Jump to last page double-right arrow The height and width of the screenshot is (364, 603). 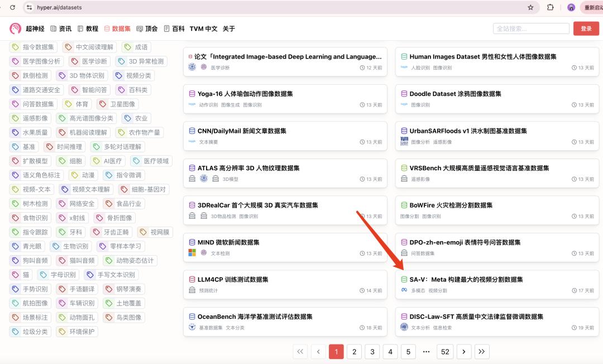pyautogui.click(x=481, y=351)
